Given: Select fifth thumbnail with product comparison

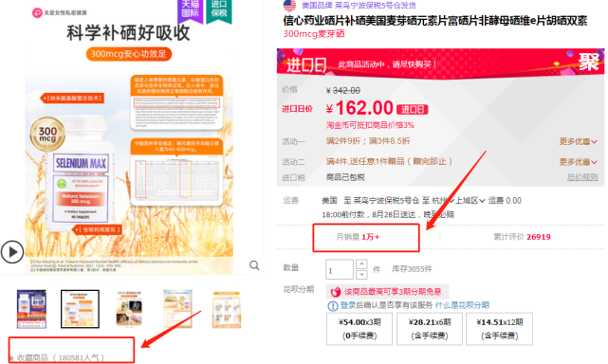Looking at the screenshot, I should 227,310.
